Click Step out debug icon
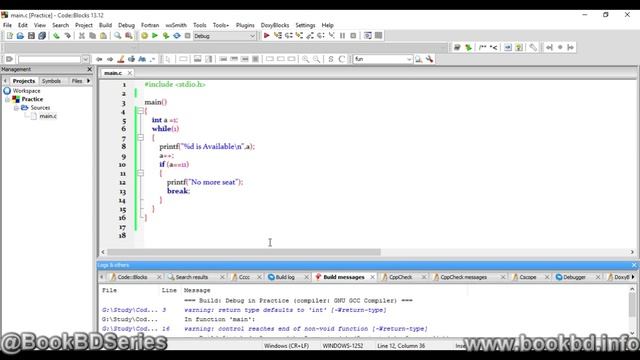 point(310,36)
